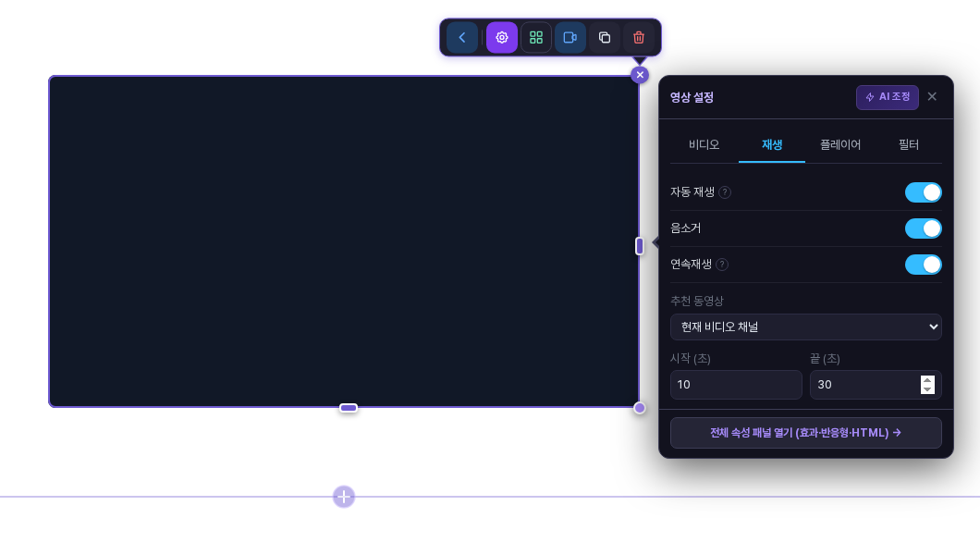Click the 시작 (초) input field
Viewport: 980px width, 555px height.
[x=736, y=385]
